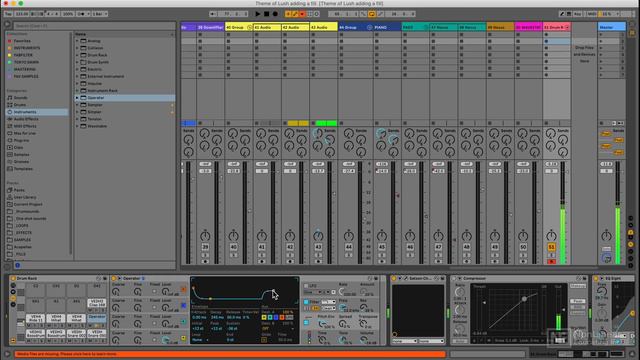Start playback with the Play button
This screenshot has height=360, width=640.
click(x=258, y=14)
